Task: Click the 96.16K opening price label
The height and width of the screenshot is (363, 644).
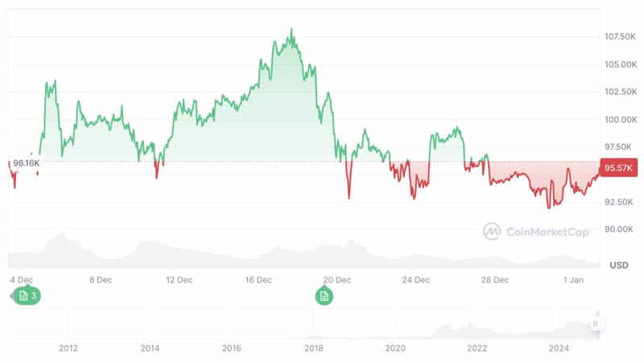Action: coord(25,163)
